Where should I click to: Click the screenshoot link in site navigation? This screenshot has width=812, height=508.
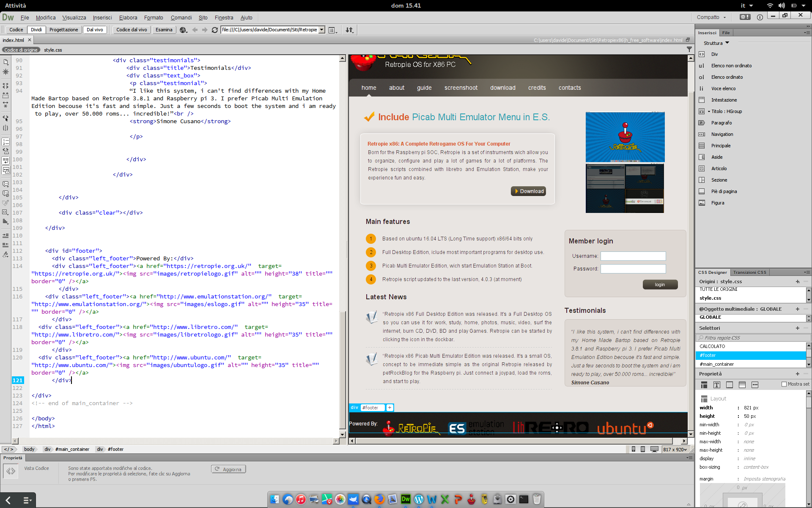[x=461, y=88]
